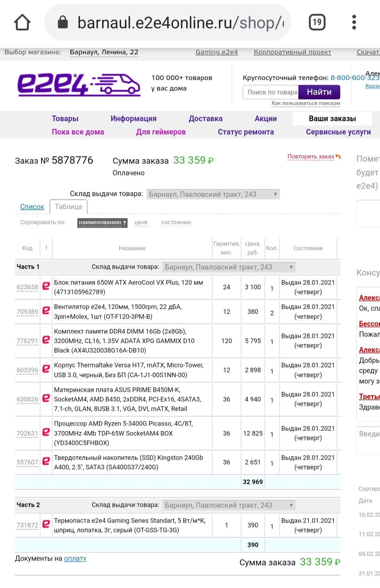The image size is (380, 588).
Task: Click the e2e4 logo with van
Action: click(79, 84)
